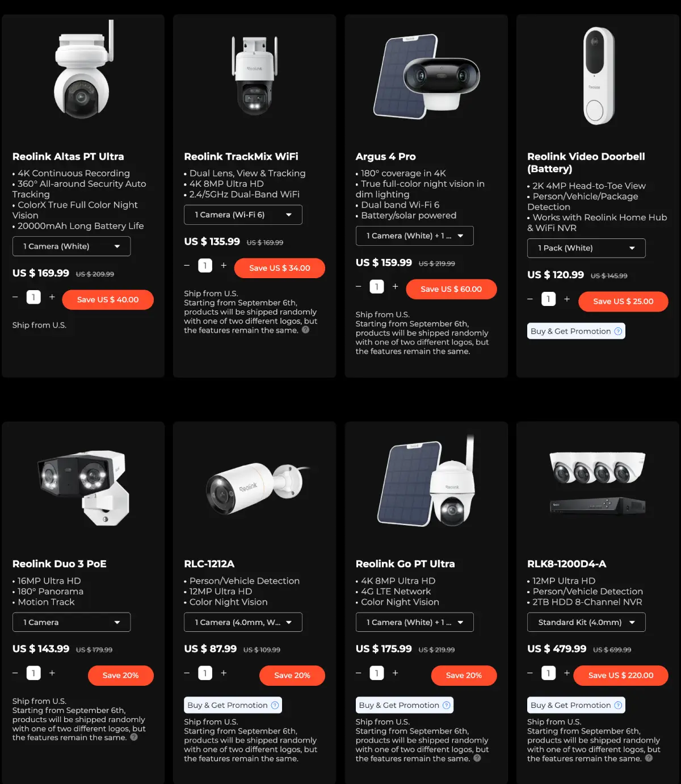Screen dimensions: 681x784
Task: Open Argus 4 Pro product image
Action: click(426, 77)
